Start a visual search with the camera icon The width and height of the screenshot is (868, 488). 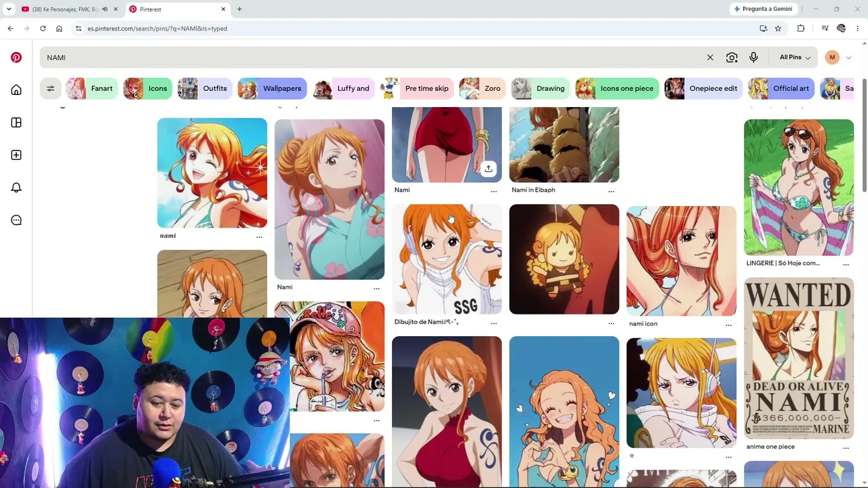[x=732, y=58]
